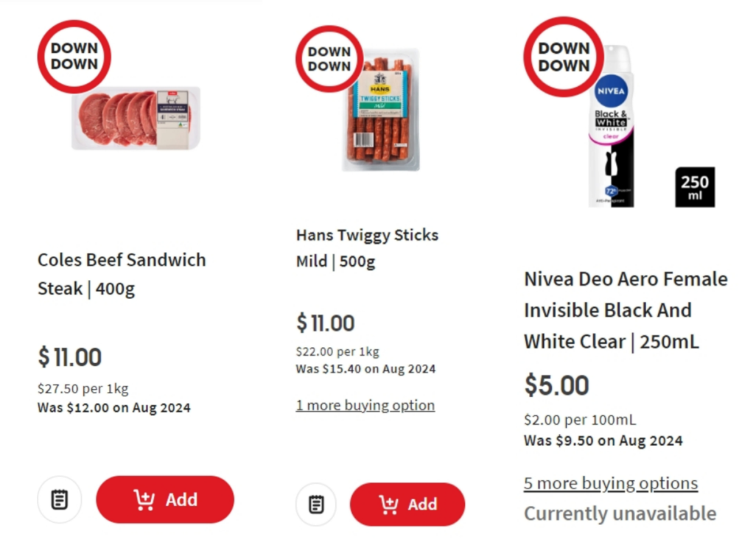
Task: Click the shopping list icon under Coles Beef Sandwich Steak
Action: pyautogui.click(x=59, y=499)
